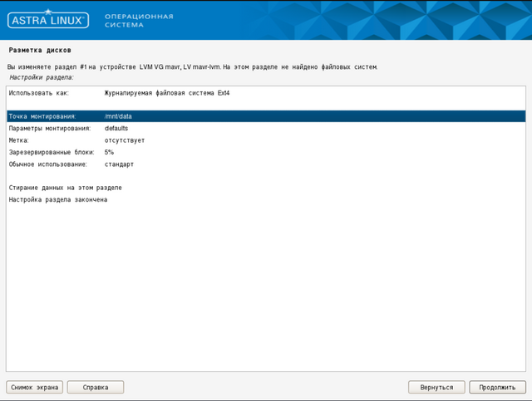
Task: Choose 'Стирание данных на этом разделе'
Action: tap(66, 188)
